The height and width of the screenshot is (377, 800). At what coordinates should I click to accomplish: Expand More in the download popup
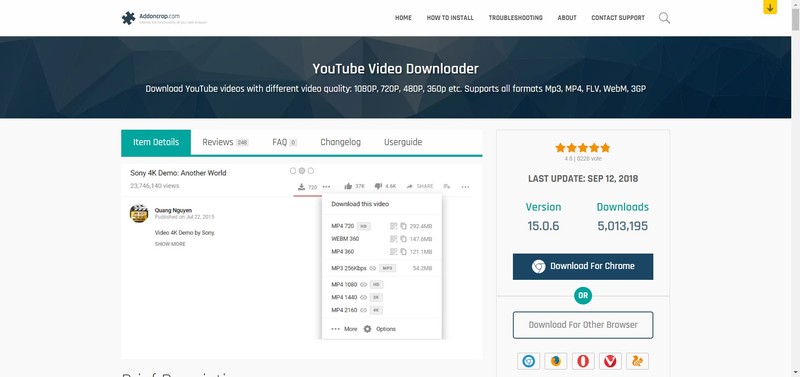344,329
